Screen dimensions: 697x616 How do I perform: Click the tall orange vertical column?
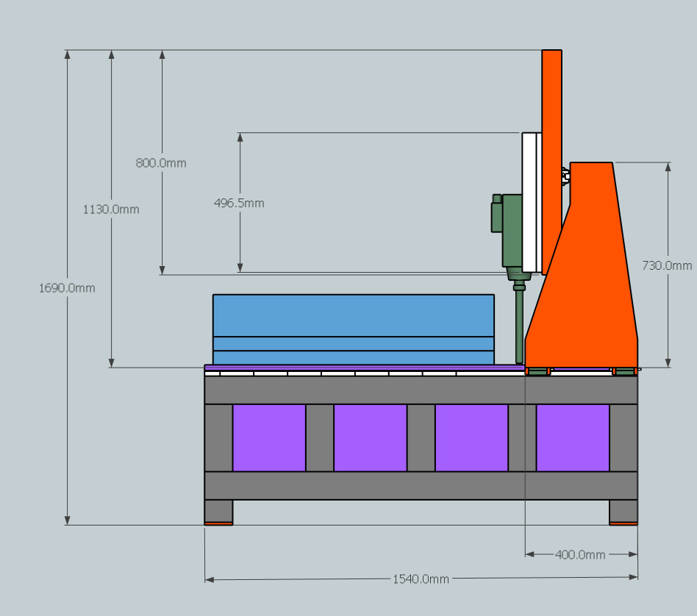tap(551, 110)
